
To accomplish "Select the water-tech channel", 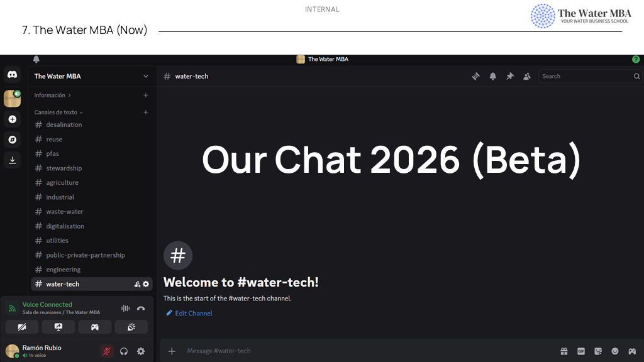I will pos(92,284).
